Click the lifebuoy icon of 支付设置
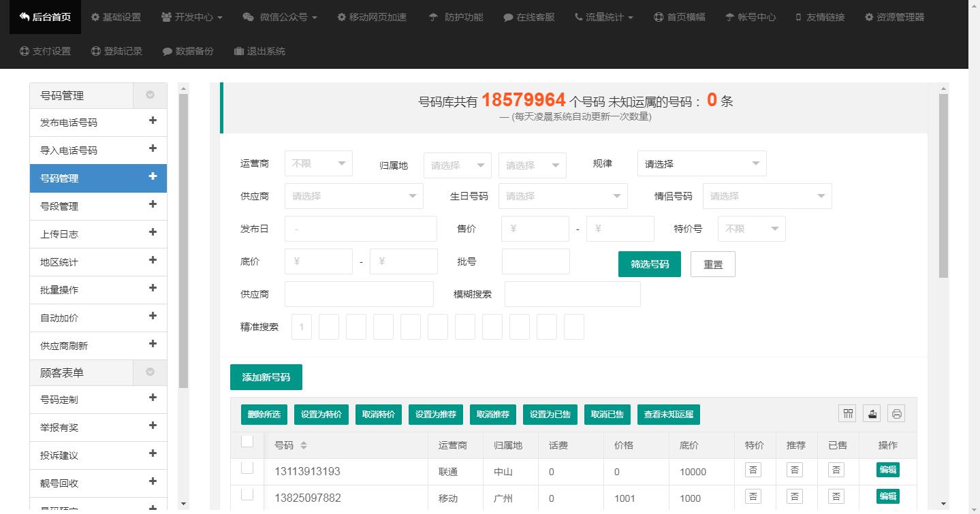980x514 pixels. 25,51
